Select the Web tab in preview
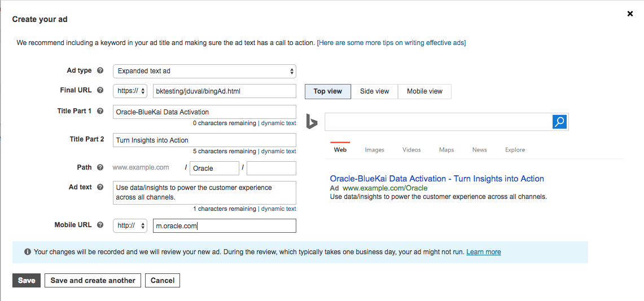The width and height of the screenshot is (644, 301). click(340, 150)
